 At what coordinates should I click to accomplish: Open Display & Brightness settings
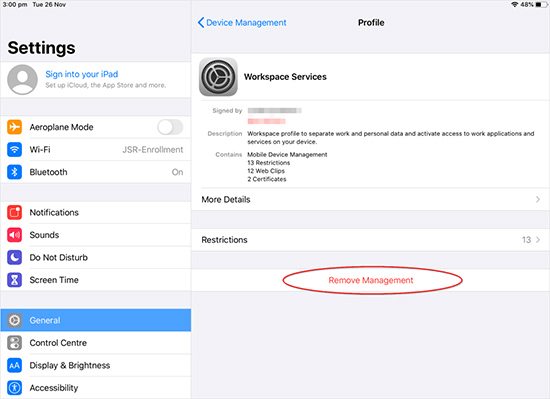tap(96, 365)
